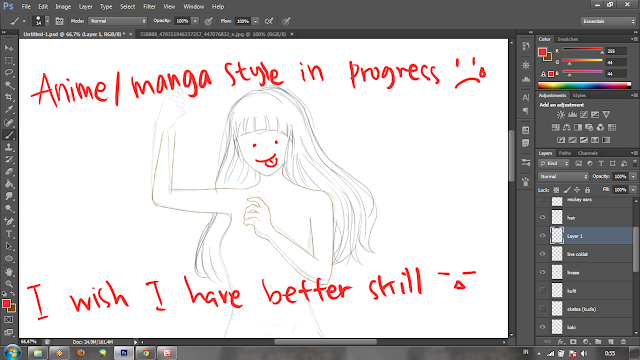Select the Clone Stamp tool

tap(9, 147)
